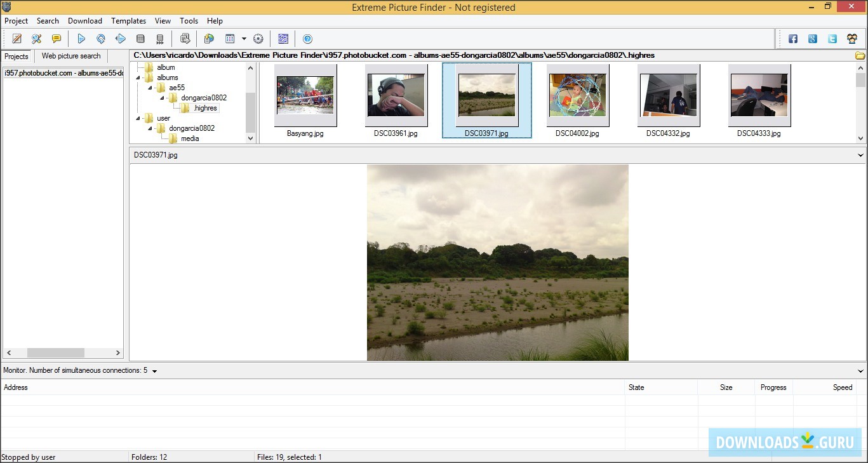Image resolution: width=868 pixels, height=463 pixels.
Task: Select the Basyang.jpg thumbnail
Action: pyautogui.click(x=305, y=95)
